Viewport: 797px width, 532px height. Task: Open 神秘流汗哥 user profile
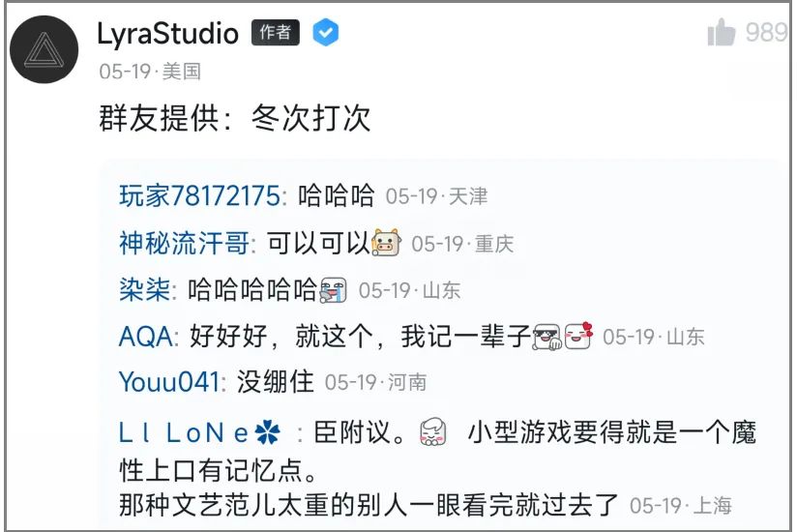(x=184, y=243)
